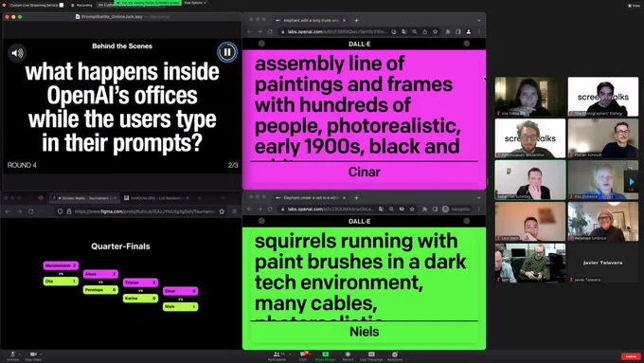Click the Firefox figma.com URL field
This screenshot has width=644, height=363.
(x=145, y=211)
